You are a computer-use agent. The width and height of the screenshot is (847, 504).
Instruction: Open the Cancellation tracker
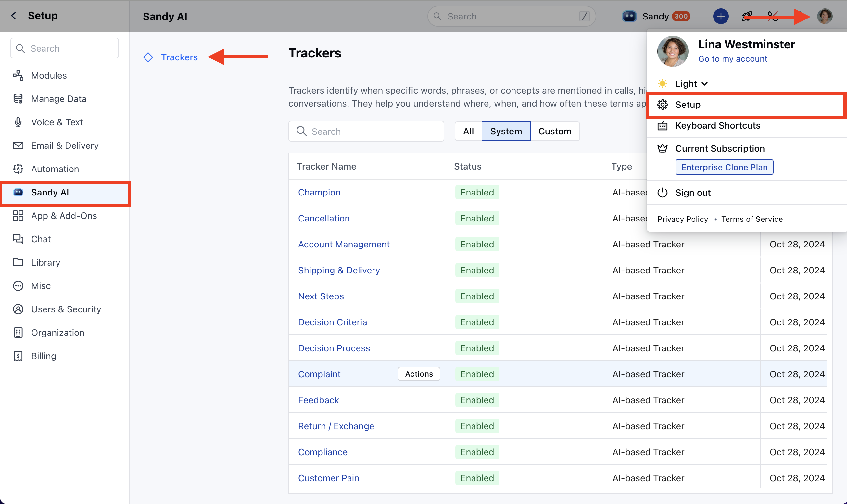tap(324, 218)
